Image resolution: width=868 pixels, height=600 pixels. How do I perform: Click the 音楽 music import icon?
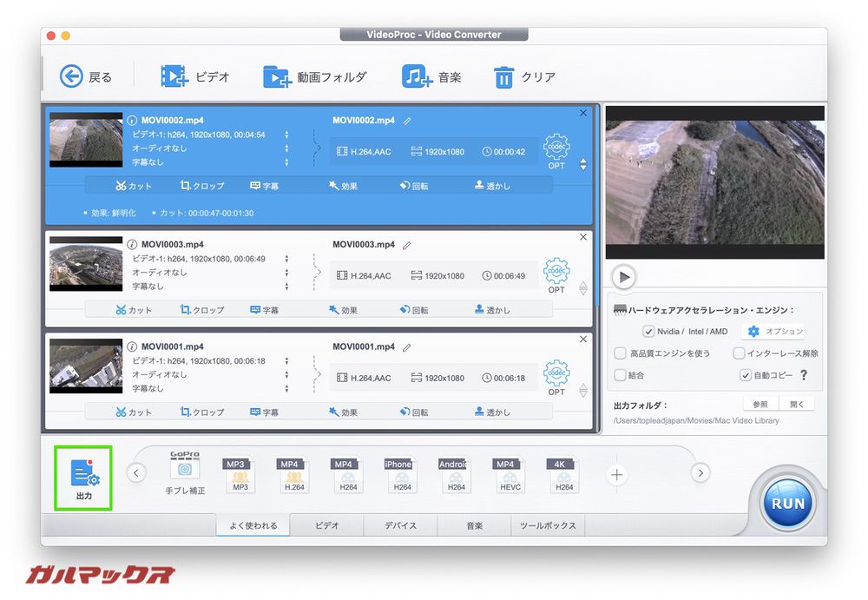click(x=417, y=76)
